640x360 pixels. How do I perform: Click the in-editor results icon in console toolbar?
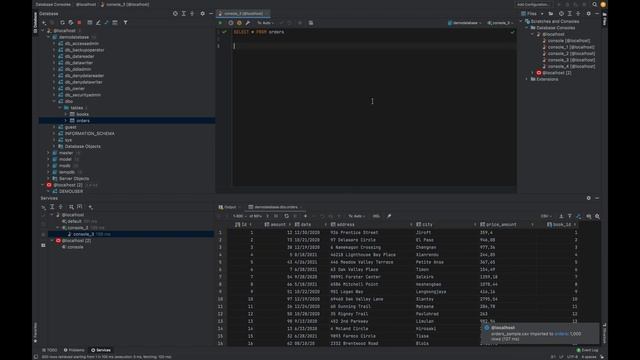[x=311, y=23]
